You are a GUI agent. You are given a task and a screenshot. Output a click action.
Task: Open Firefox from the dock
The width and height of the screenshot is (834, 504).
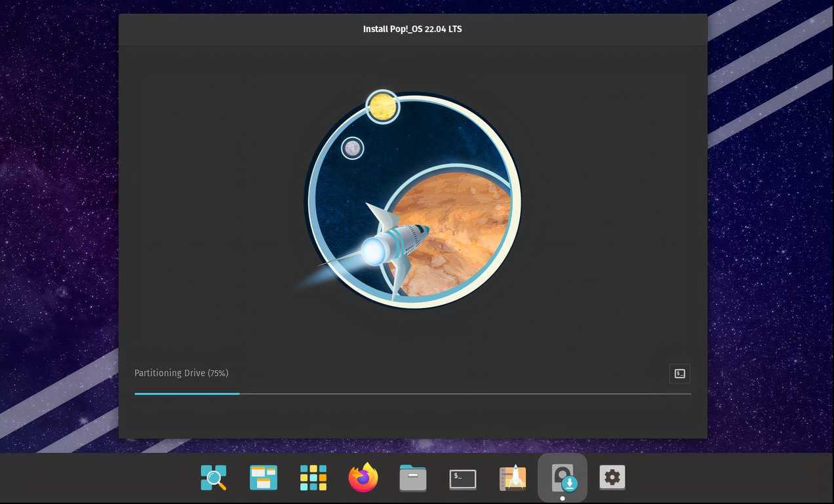click(x=363, y=478)
